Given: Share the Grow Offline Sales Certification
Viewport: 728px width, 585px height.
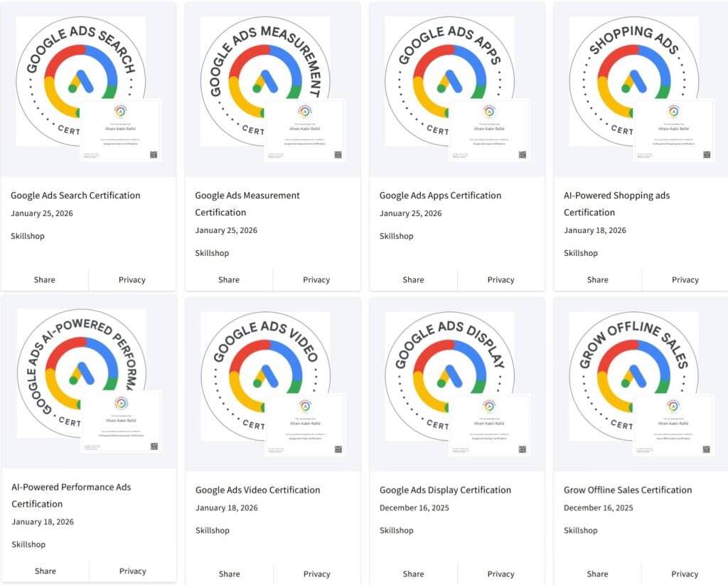Looking at the screenshot, I should click(597, 574).
